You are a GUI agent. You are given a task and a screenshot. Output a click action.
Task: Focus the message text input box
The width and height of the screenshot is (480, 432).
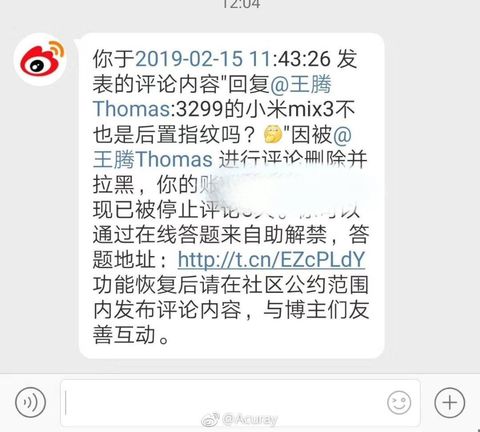tap(240, 403)
